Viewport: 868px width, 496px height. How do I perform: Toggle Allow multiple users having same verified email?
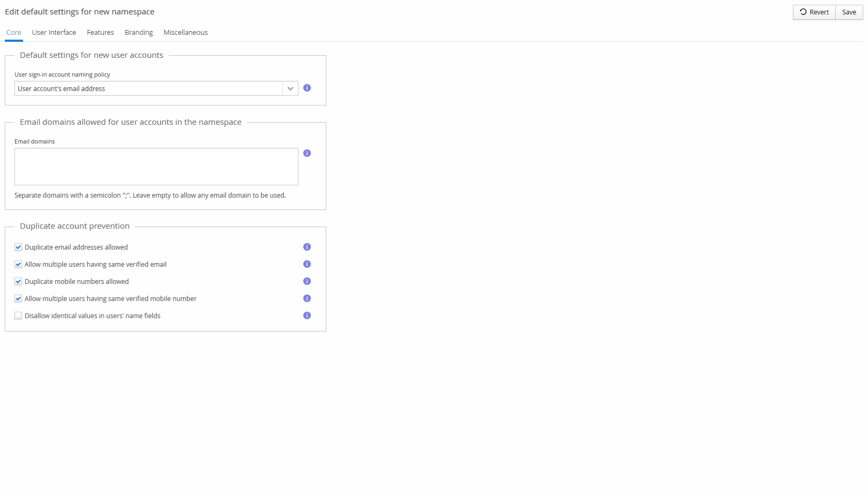point(18,264)
